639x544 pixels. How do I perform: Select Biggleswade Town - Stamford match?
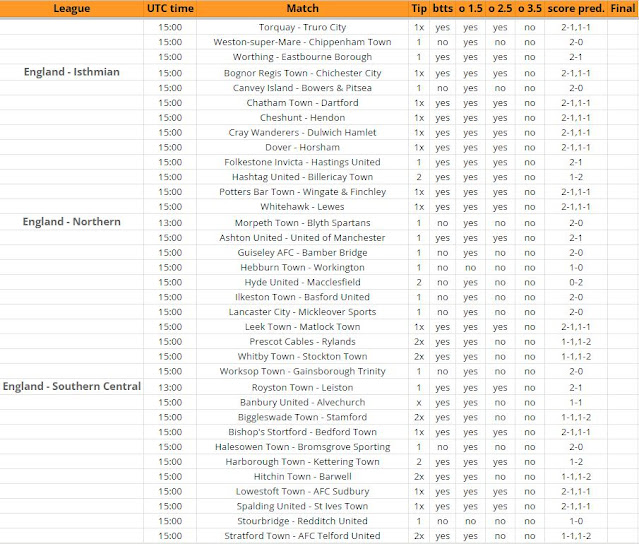coord(302,417)
